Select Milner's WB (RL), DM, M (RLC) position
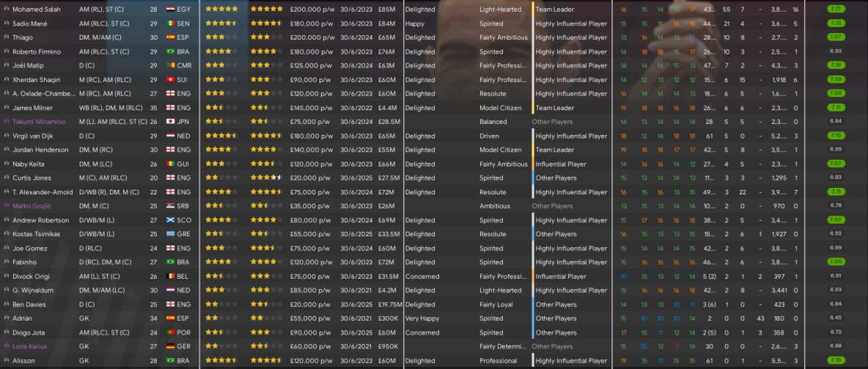The width and height of the screenshot is (868, 369). click(111, 108)
